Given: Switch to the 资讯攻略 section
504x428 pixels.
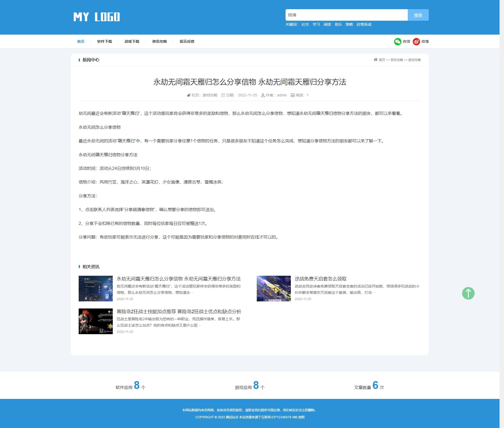Looking at the screenshot, I should [x=159, y=41].
